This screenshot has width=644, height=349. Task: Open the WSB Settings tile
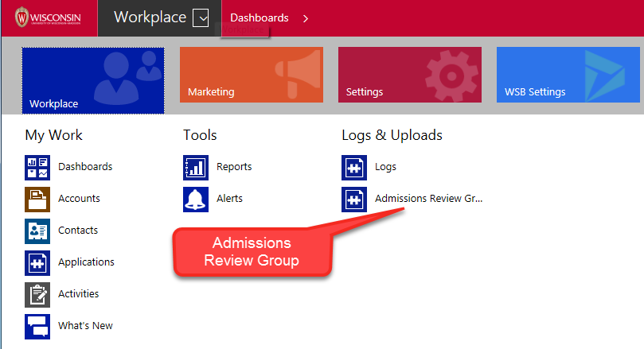(568, 75)
